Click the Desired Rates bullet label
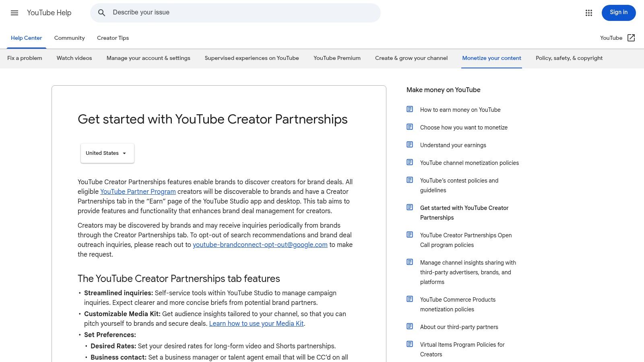 tap(114, 346)
